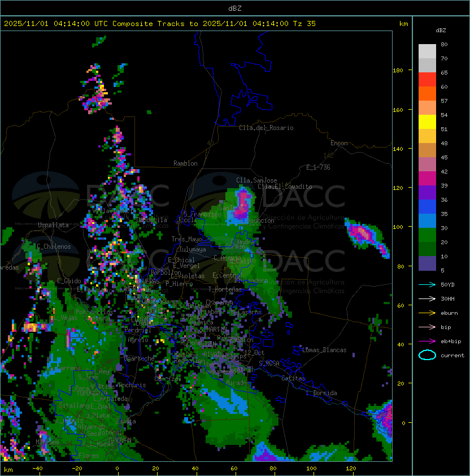This screenshot has height=476, width=470.
Task: Click the 'Ramblon' label in the upper map
Action: pos(185,163)
